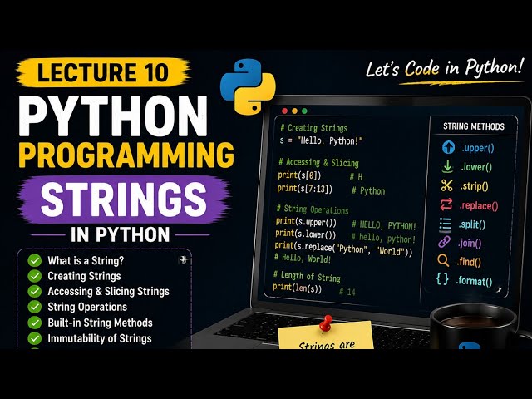Select the .strip() method label
This screenshot has height=399, width=532.
[474, 186]
